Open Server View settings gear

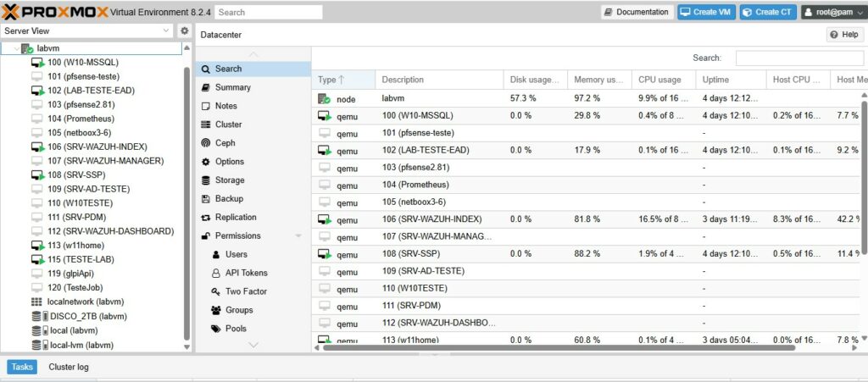[185, 31]
